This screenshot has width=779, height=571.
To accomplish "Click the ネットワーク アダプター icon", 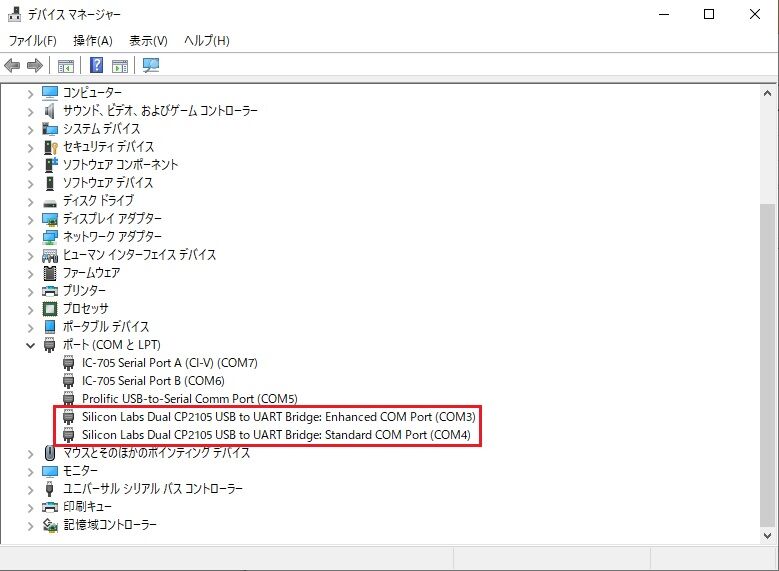I will (x=50, y=237).
